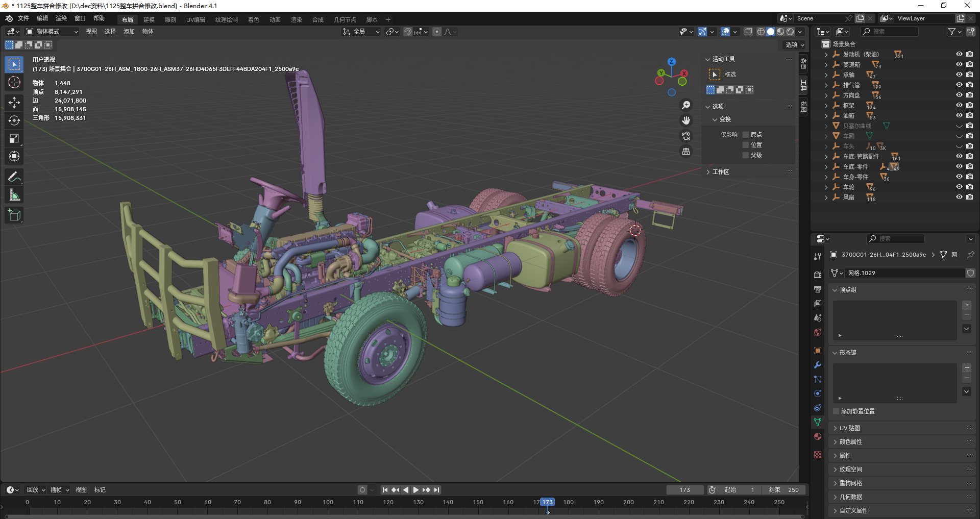Image resolution: width=980 pixels, height=519 pixels.
Task: Select the Scale tool
Action: [14, 138]
